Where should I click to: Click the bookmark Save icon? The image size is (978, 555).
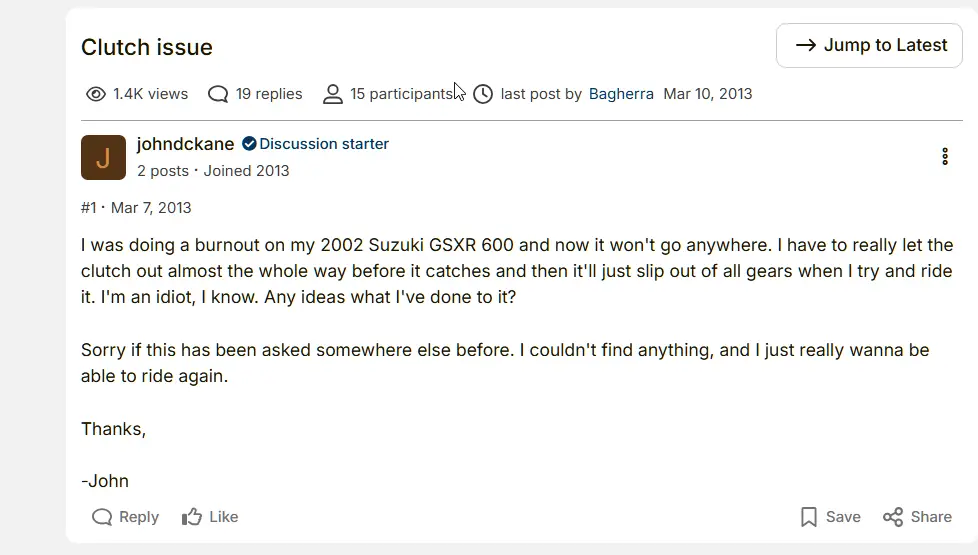pos(809,517)
